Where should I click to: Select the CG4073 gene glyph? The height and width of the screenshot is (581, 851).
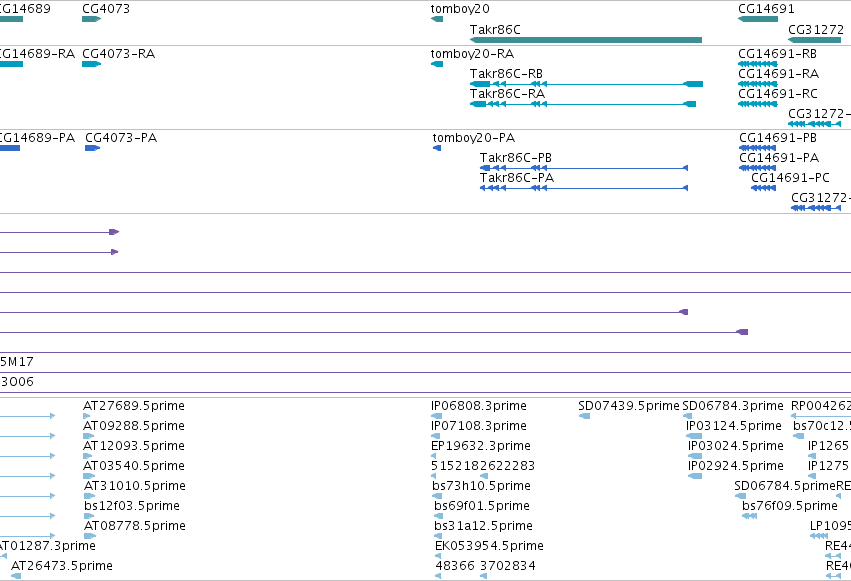coord(92,19)
